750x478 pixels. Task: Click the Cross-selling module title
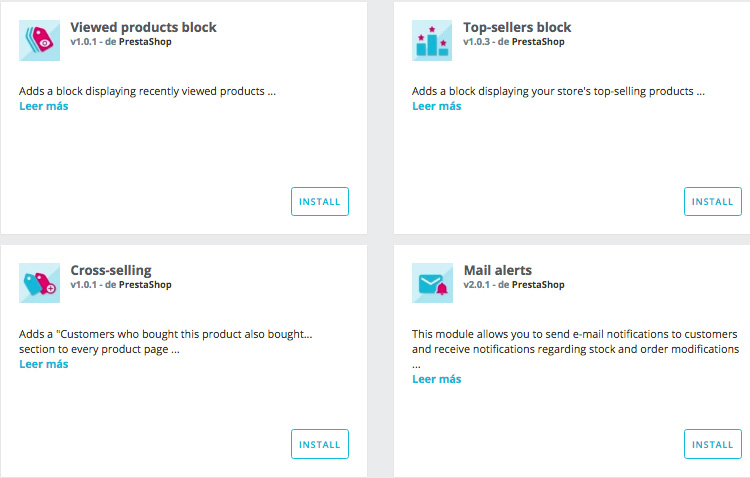[x=111, y=270]
